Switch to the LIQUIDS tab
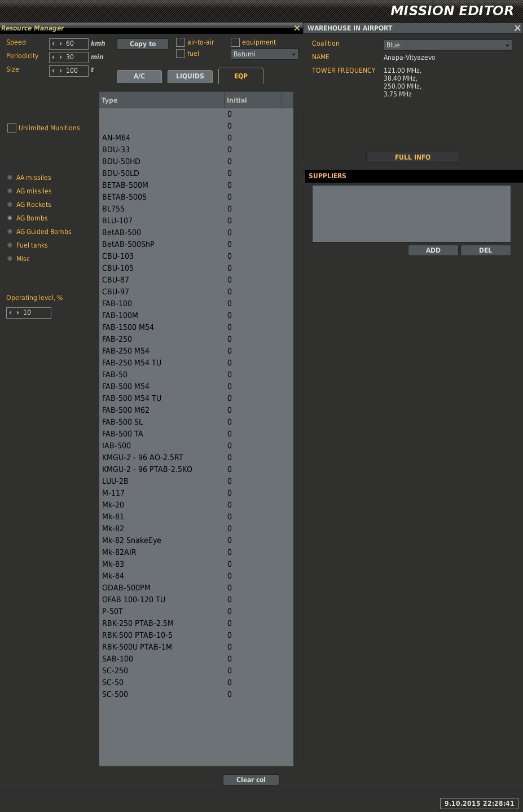 (x=190, y=76)
